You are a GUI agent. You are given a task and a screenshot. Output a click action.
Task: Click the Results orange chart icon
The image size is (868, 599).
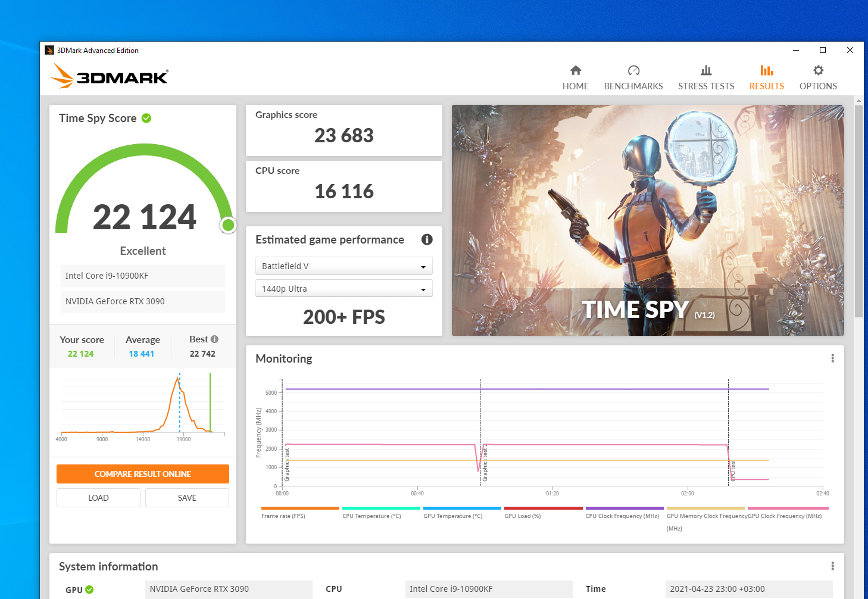click(x=767, y=70)
